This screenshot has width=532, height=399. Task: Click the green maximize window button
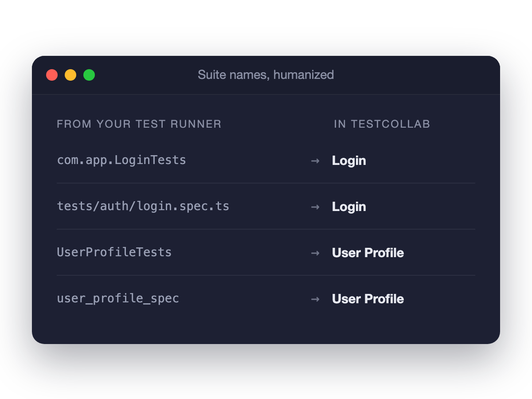89,75
